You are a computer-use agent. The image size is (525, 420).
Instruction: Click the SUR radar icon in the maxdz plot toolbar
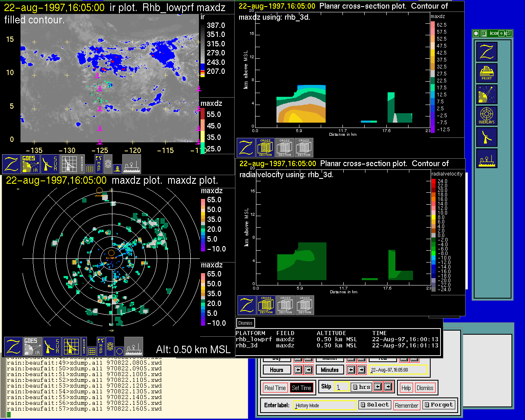[x=52, y=347]
